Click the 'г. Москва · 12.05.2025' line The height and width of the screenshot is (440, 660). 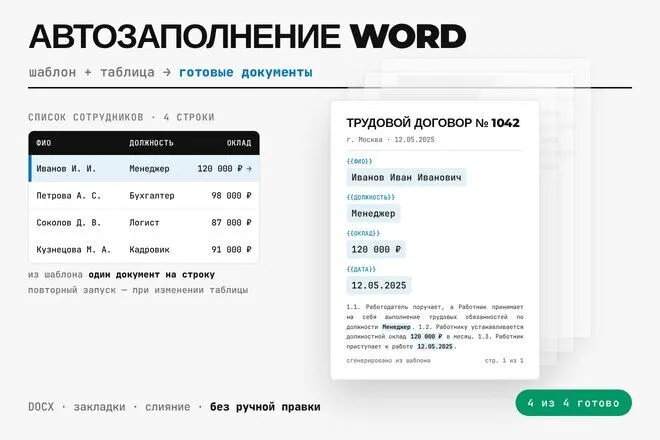(x=390, y=140)
